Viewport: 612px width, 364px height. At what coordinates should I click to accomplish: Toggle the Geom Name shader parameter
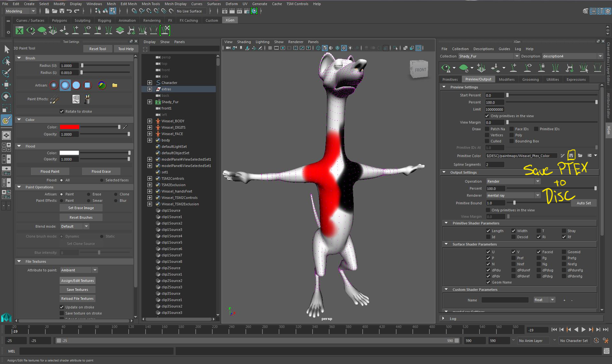coord(488,282)
